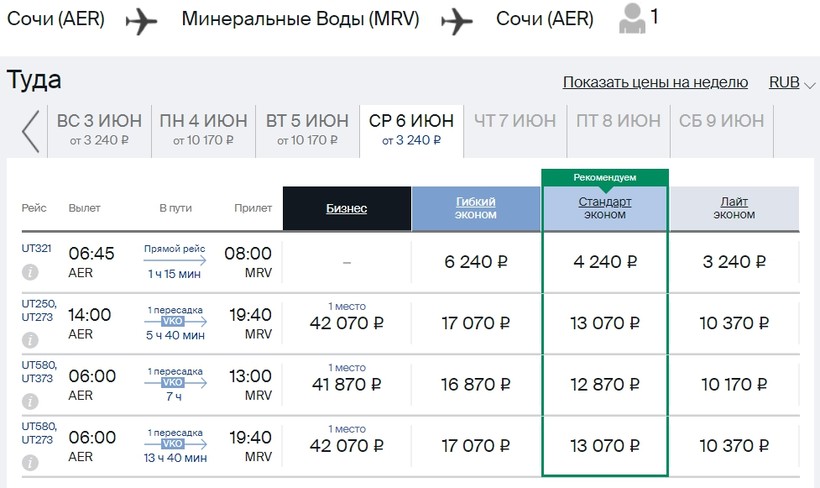Click the first airplane icon after Сочи (AER)
This screenshot has width=820, height=488.
tap(142, 20)
